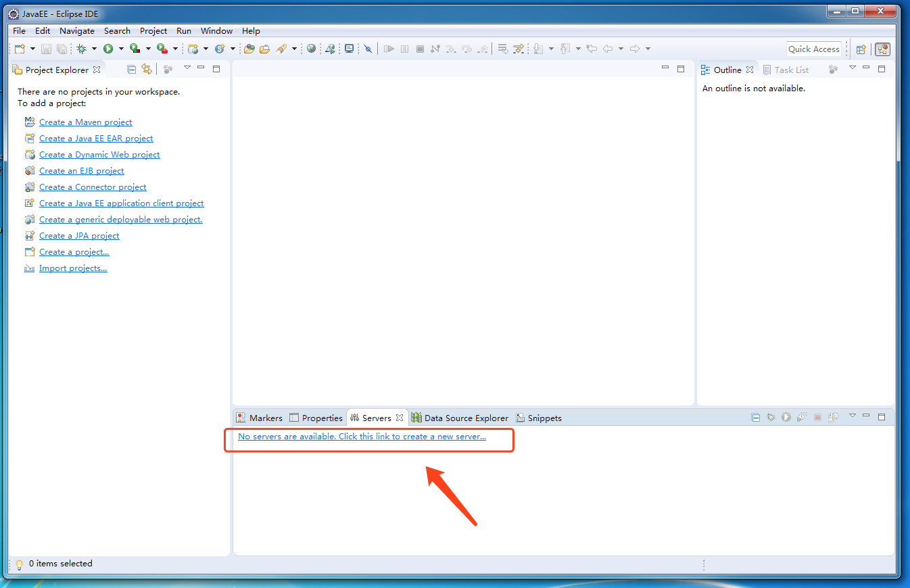
Task: Toggle Link with Editor in Project Explorer
Action: pyautogui.click(x=147, y=69)
